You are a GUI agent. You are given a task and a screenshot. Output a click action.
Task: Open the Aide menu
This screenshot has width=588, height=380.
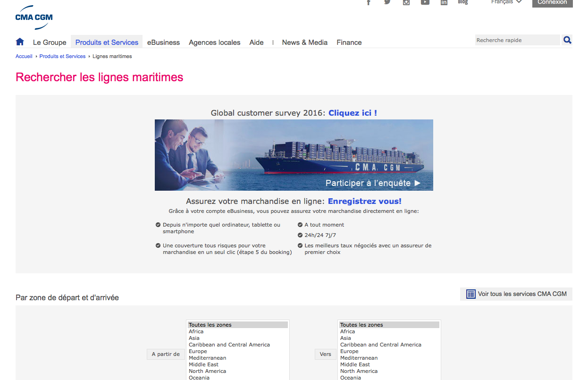(257, 42)
